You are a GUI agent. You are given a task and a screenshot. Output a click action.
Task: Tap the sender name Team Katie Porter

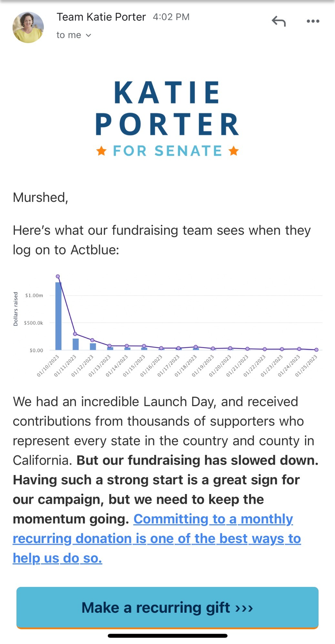tap(101, 17)
